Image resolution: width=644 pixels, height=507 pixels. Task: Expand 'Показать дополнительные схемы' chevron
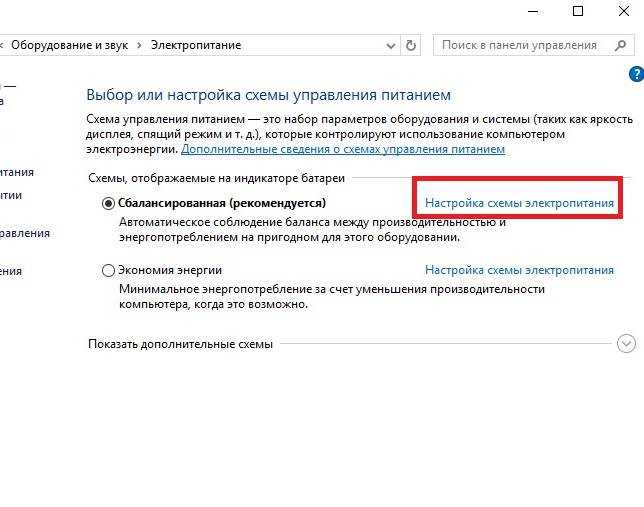click(626, 343)
